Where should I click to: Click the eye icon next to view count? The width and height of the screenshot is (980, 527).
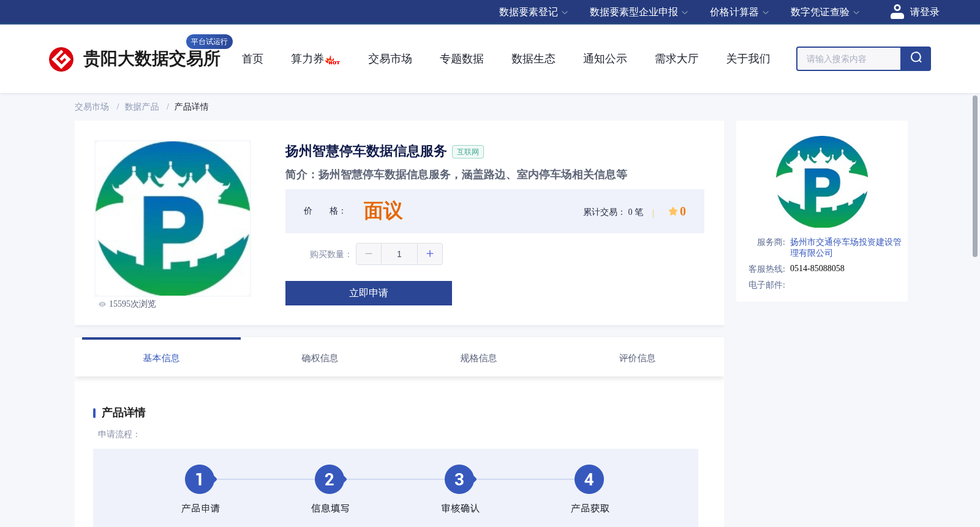(x=102, y=304)
